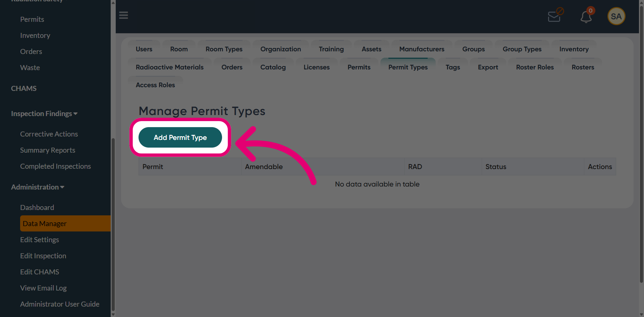Select the Catalog tab
The image size is (644, 317).
click(273, 67)
